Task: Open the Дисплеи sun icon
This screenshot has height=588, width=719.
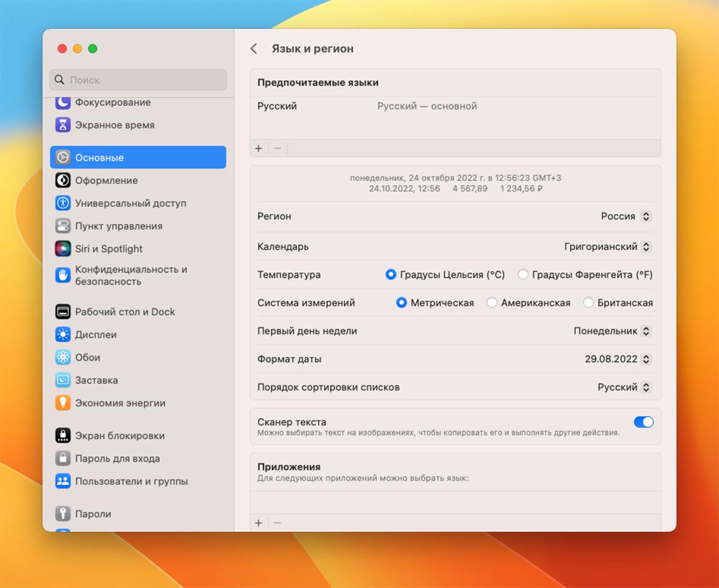Action: (x=63, y=334)
